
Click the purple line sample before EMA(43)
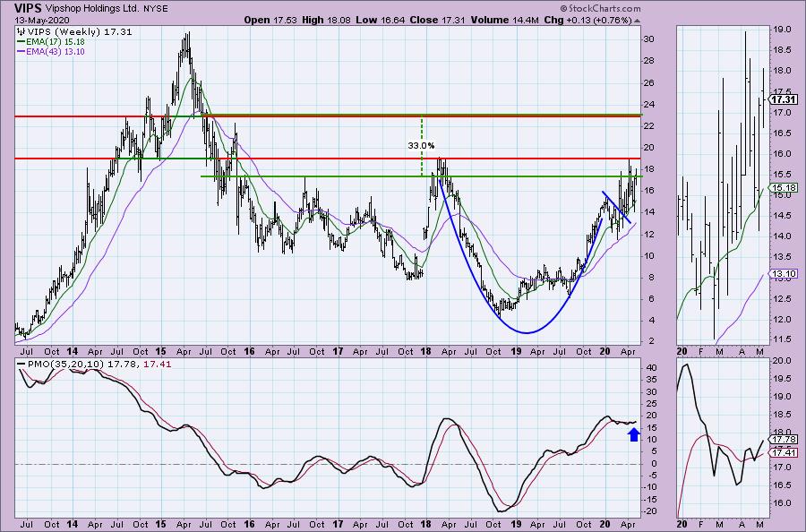coord(21,52)
